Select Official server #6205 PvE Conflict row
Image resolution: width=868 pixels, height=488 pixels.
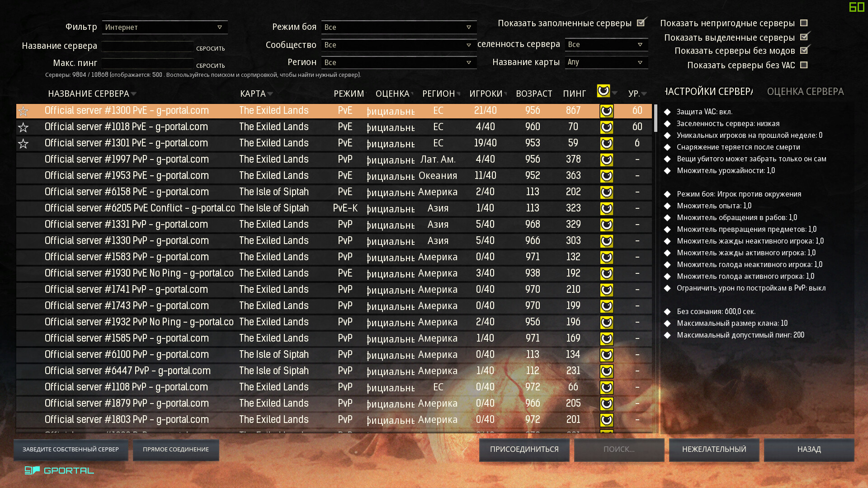pos(334,208)
